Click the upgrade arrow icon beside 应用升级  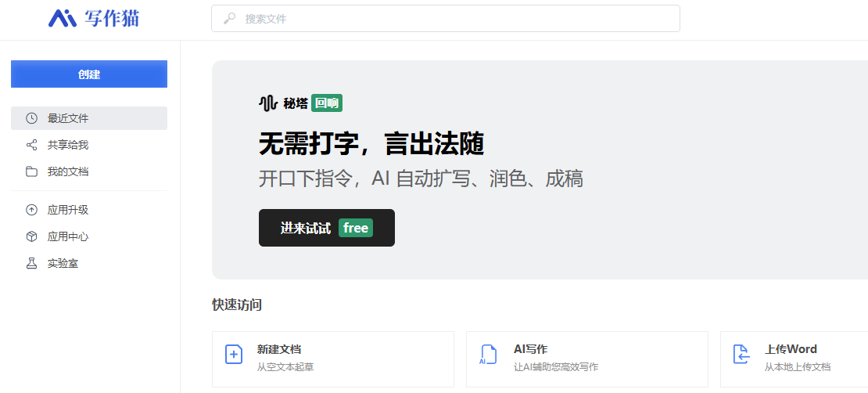(31, 210)
